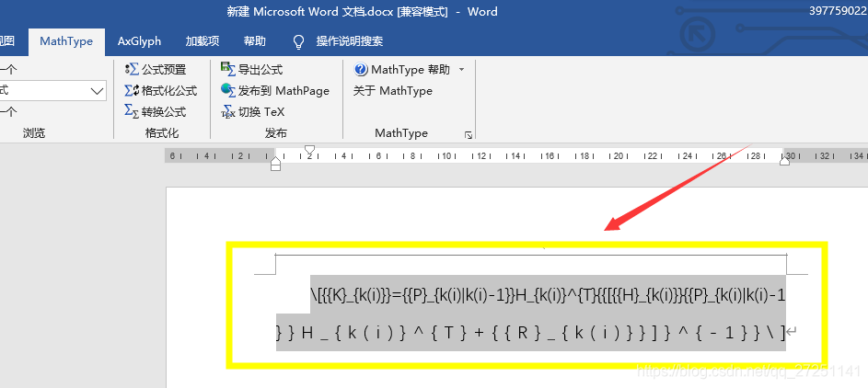This screenshot has height=388, width=868.
Task: Click the left indent marker on ruler
Action: (x=275, y=165)
